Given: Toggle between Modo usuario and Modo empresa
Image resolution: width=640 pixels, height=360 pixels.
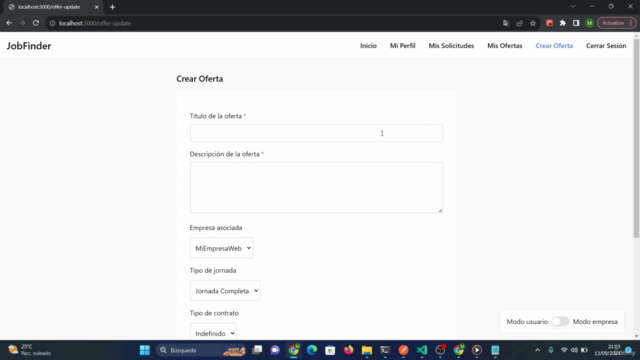Looking at the screenshot, I should (x=560, y=322).
